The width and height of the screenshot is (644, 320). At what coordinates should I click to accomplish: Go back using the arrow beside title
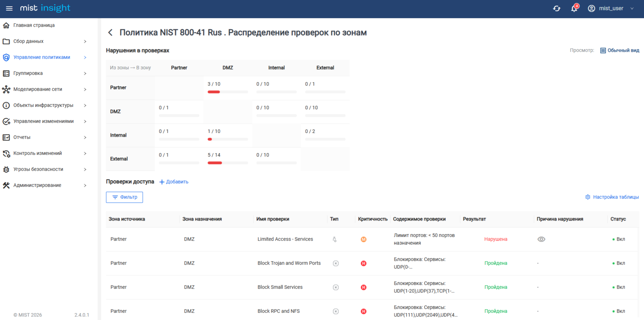(110, 32)
